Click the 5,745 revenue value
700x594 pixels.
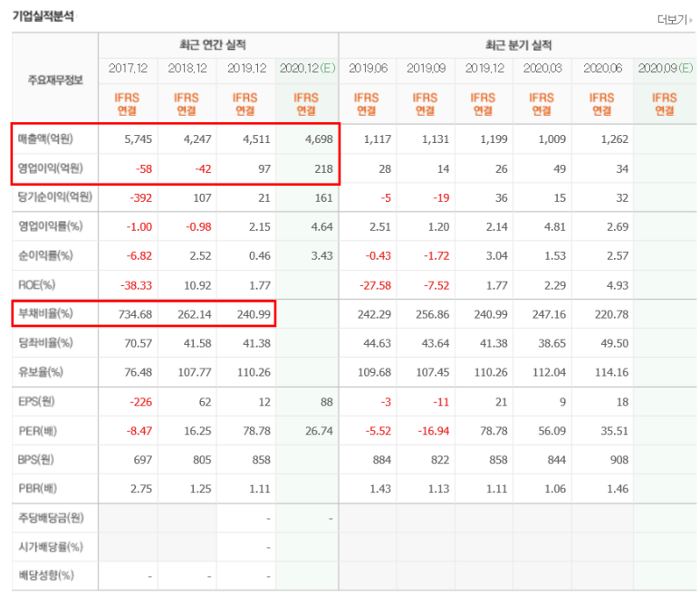tap(138, 139)
